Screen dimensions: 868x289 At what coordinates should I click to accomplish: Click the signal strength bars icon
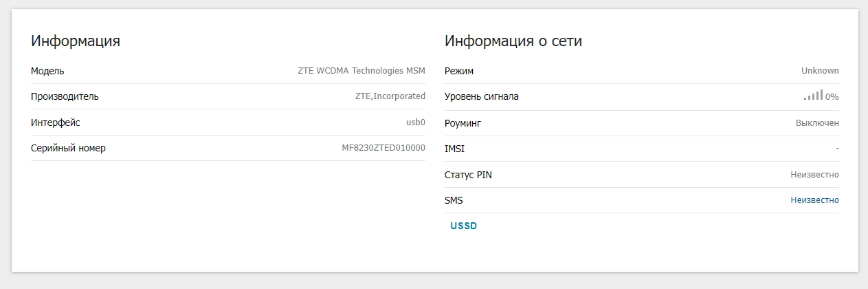pyautogui.click(x=814, y=96)
